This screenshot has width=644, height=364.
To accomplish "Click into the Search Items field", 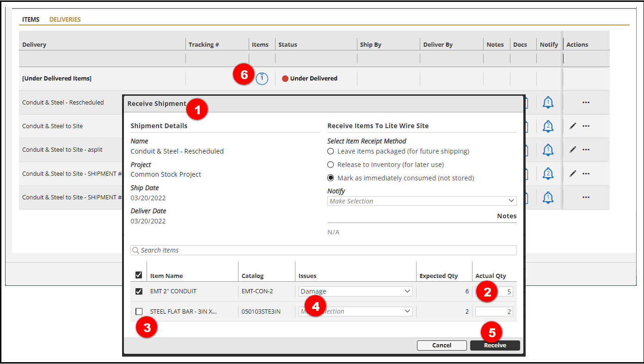I will coord(324,250).
